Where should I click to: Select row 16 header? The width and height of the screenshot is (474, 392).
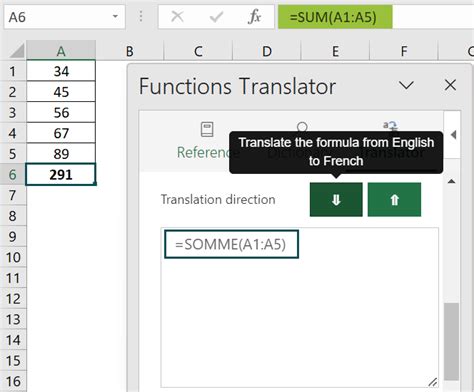coord(13,381)
